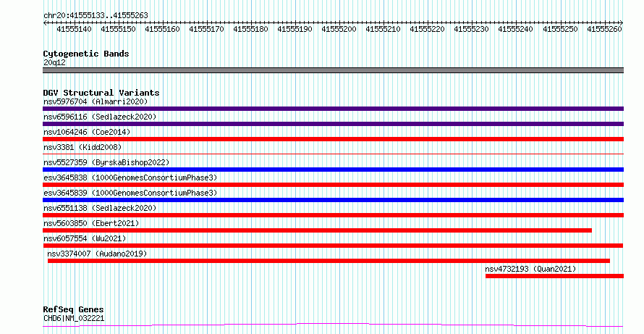The width and height of the screenshot is (644, 334).
Task: Click ruler position 41555220
Action: click(427, 29)
